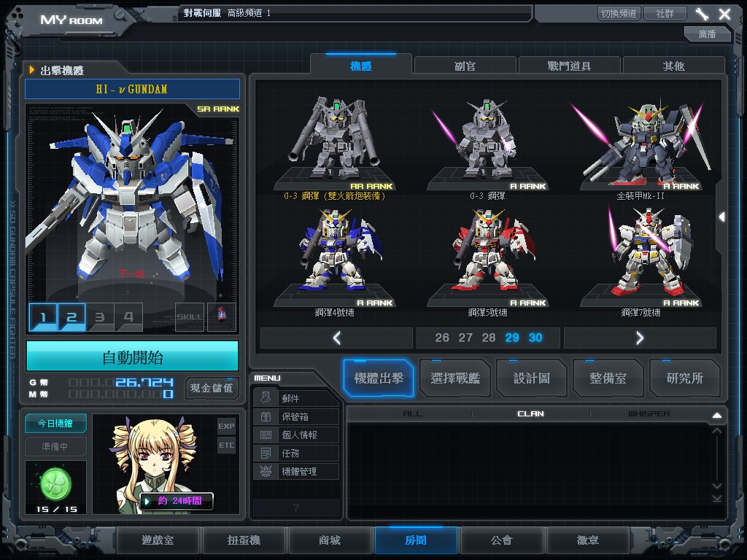The width and height of the screenshot is (747, 560).
Task: Select the 全裝甲Mk-II unit thumbnail
Action: pyautogui.click(x=639, y=146)
